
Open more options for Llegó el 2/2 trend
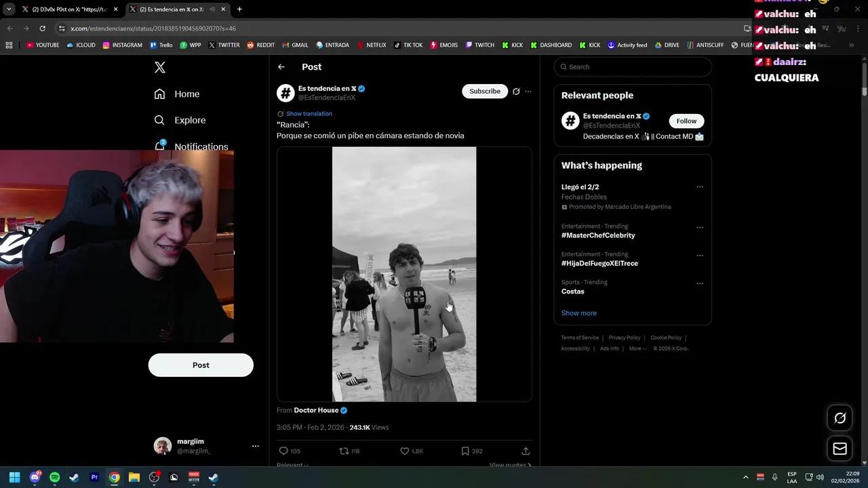700,187
